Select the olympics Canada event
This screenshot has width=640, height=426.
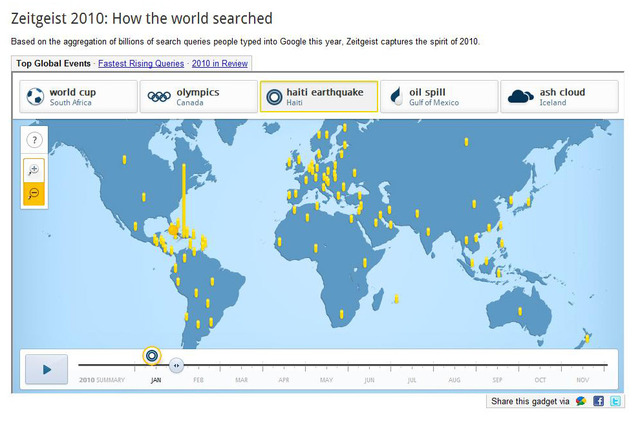pyautogui.click(x=198, y=96)
